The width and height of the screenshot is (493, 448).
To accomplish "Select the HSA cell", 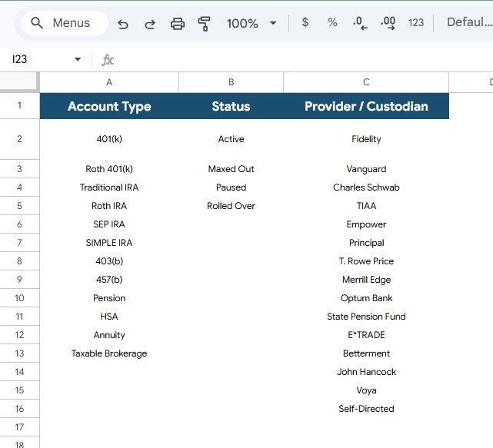I will coord(109,317).
